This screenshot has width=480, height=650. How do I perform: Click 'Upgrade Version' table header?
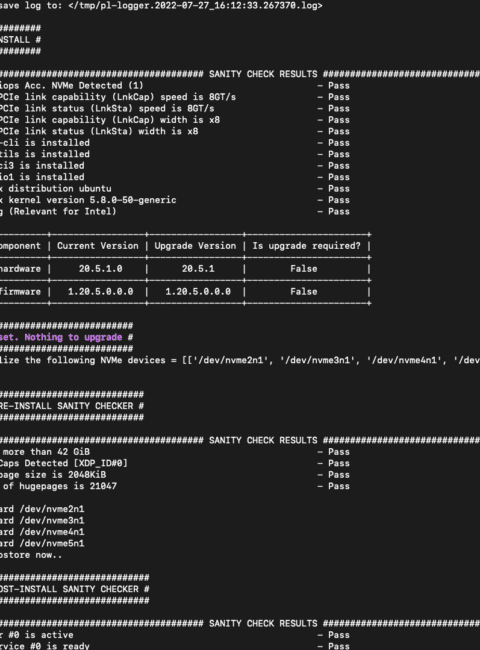195,246
